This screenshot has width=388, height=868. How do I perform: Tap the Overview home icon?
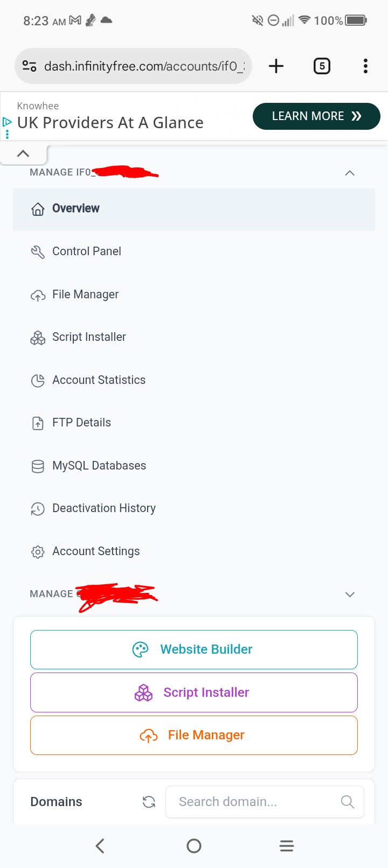pos(38,209)
